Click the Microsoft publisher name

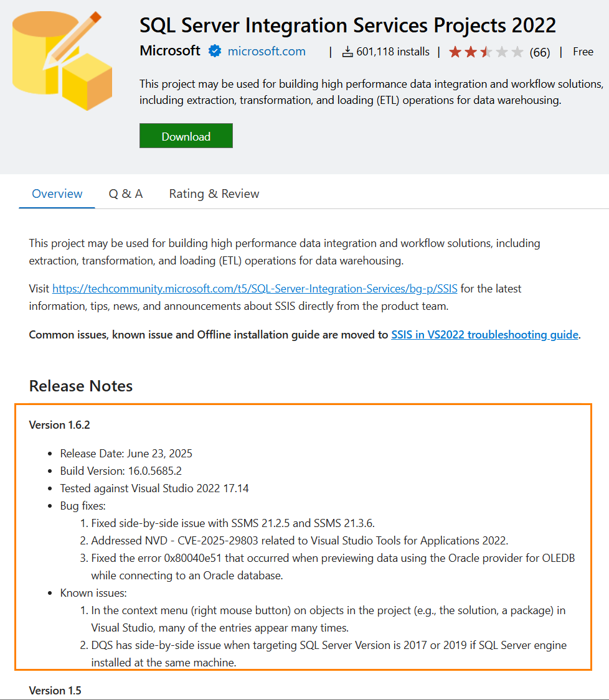click(170, 51)
